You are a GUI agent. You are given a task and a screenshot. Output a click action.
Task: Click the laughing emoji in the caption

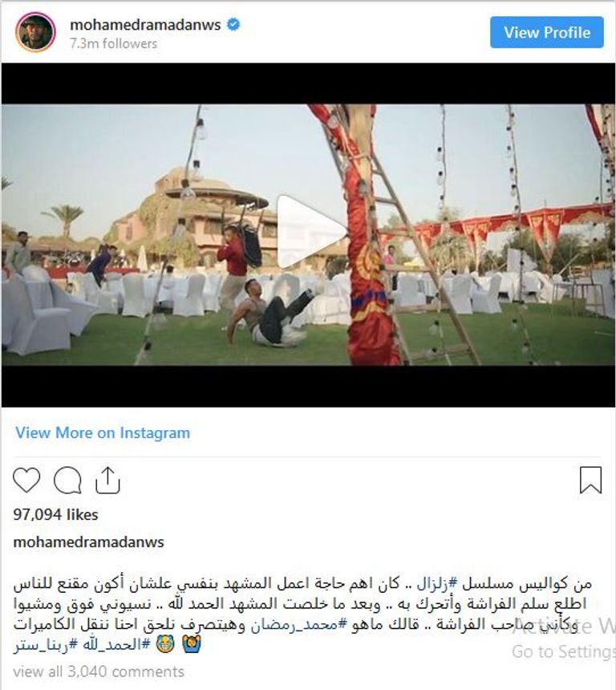165,644
